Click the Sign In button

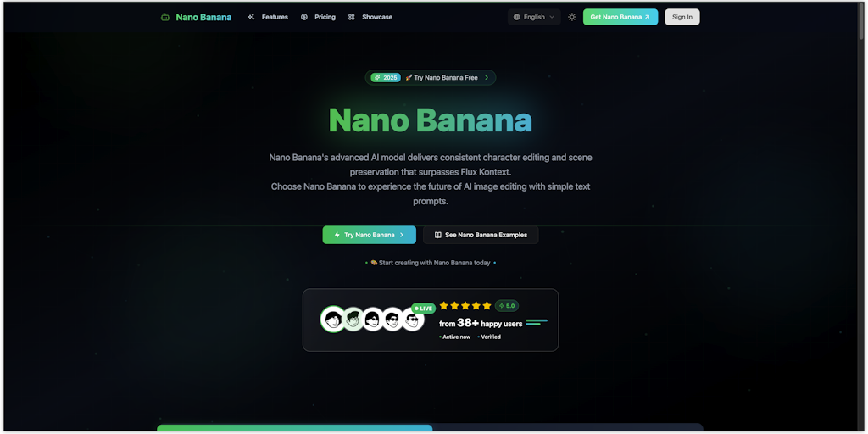point(682,17)
